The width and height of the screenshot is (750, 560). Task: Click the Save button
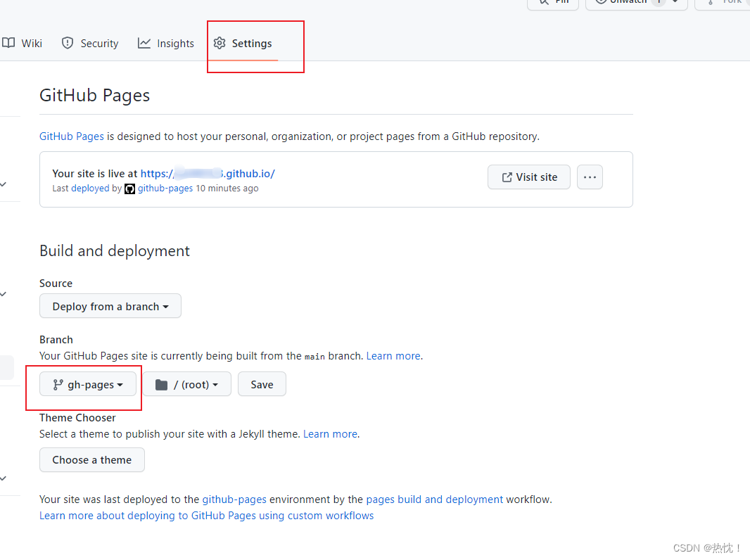pyautogui.click(x=262, y=385)
